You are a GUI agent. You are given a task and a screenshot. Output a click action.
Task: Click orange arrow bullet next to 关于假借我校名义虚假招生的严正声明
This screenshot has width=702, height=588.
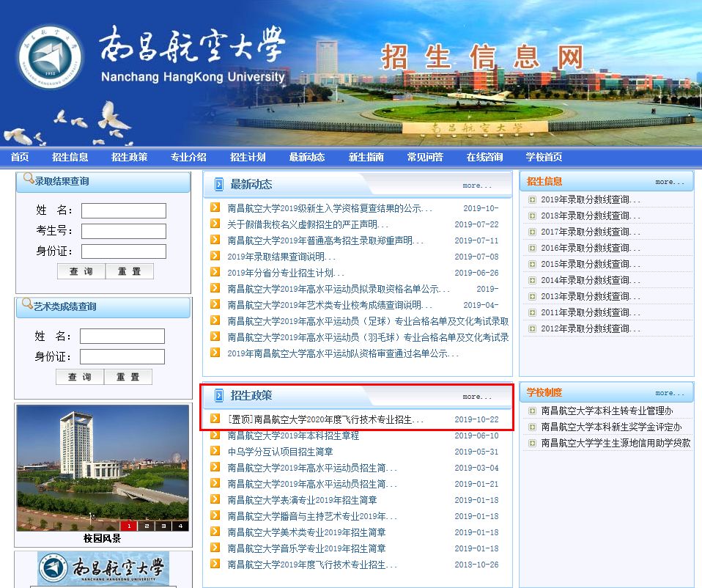click(215, 224)
